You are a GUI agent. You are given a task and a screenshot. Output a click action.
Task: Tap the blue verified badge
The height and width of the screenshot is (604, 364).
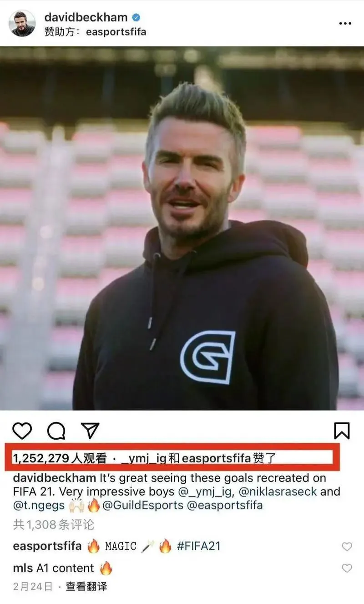[x=136, y=18]
